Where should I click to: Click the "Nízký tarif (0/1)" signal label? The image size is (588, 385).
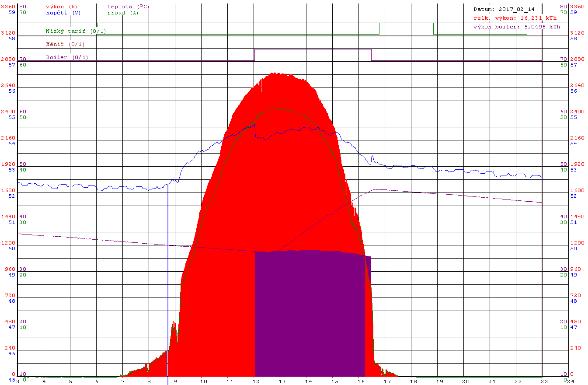tap(76, 31)
